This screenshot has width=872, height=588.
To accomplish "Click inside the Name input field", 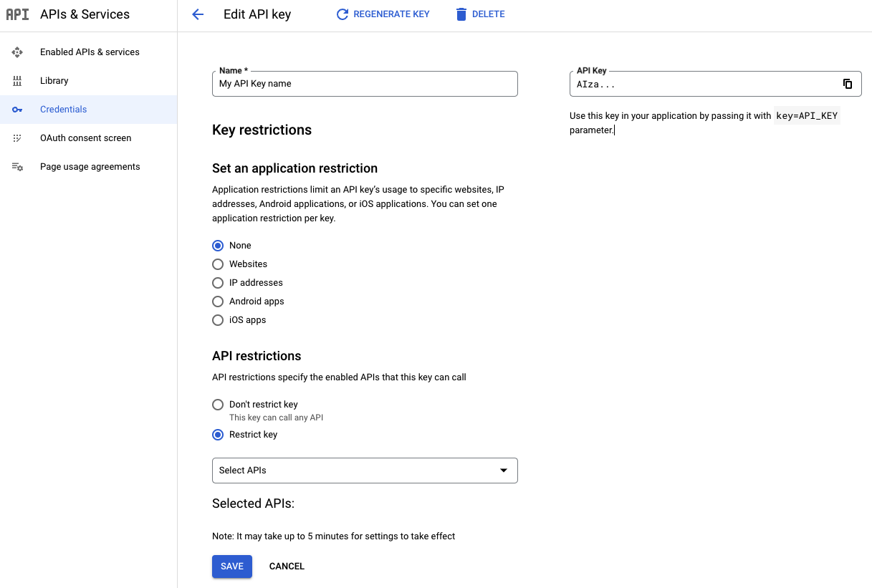I will [x=365, y=83].
